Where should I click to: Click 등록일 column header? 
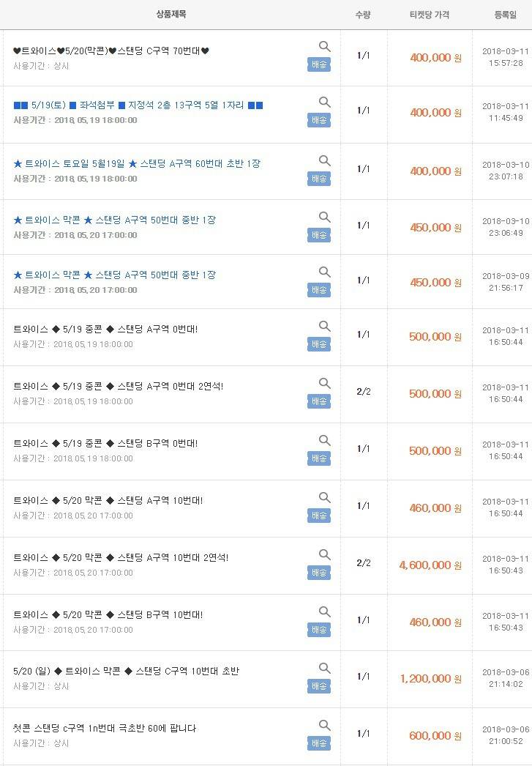pos(506,15)
